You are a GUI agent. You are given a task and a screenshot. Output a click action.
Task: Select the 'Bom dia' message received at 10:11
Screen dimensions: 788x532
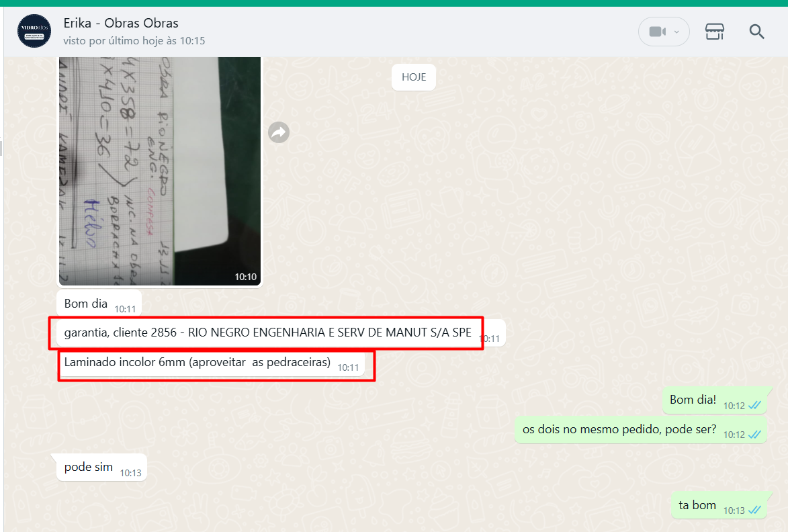pyautogui.click(x=99, y=304)
